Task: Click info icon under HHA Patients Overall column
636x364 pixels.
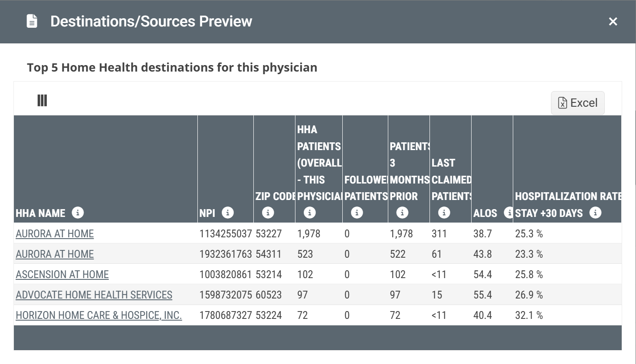Action: tap(309, 213)
